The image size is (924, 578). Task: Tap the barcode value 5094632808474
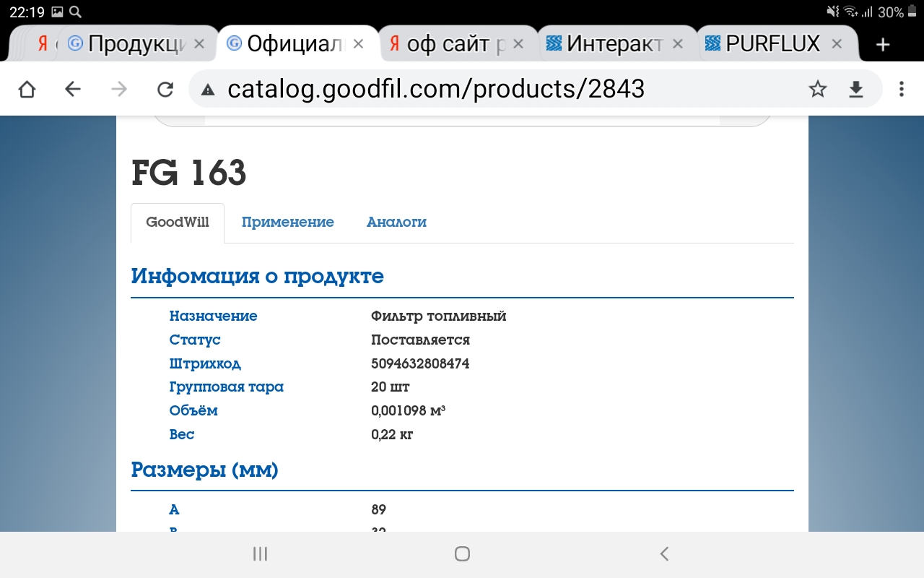click(420, 363)
